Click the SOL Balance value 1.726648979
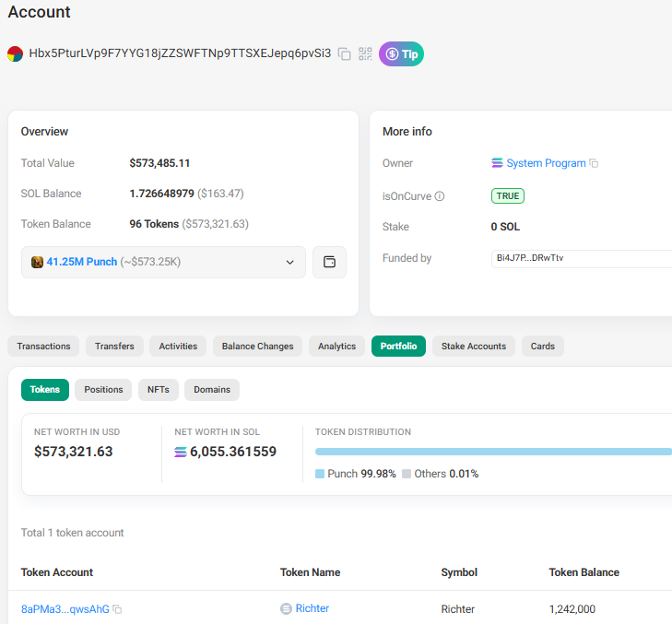Viewport: 672px width, 624px height. tap(162, 194)
